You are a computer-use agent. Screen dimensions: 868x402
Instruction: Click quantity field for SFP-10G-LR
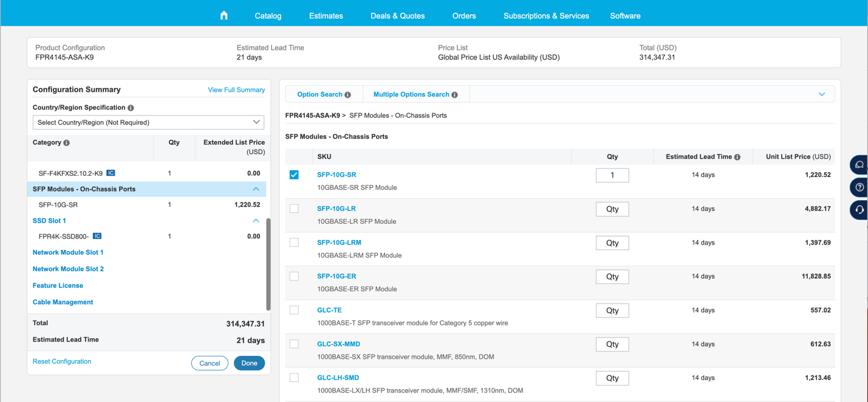click(x=612, y=209)
